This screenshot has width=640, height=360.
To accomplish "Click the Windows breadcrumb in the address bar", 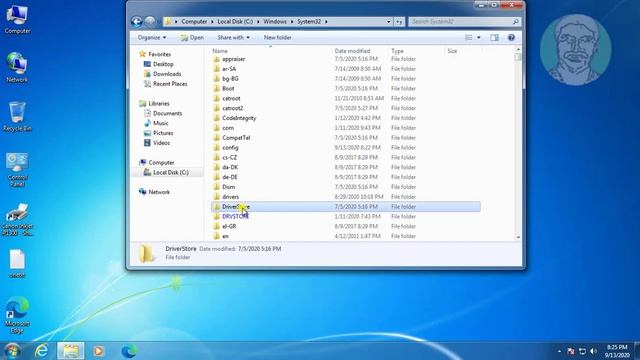I will point(275,22).
